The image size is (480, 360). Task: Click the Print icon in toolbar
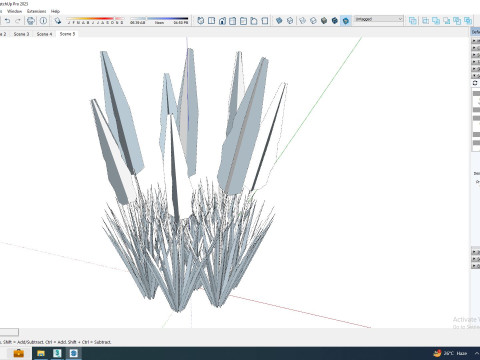point(31,21)
